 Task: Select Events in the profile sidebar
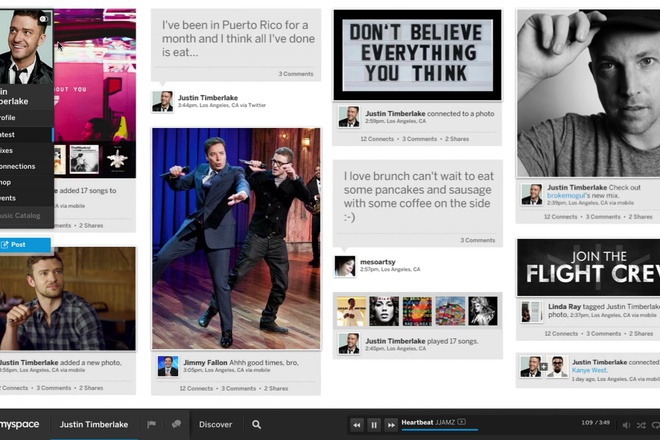9,198
